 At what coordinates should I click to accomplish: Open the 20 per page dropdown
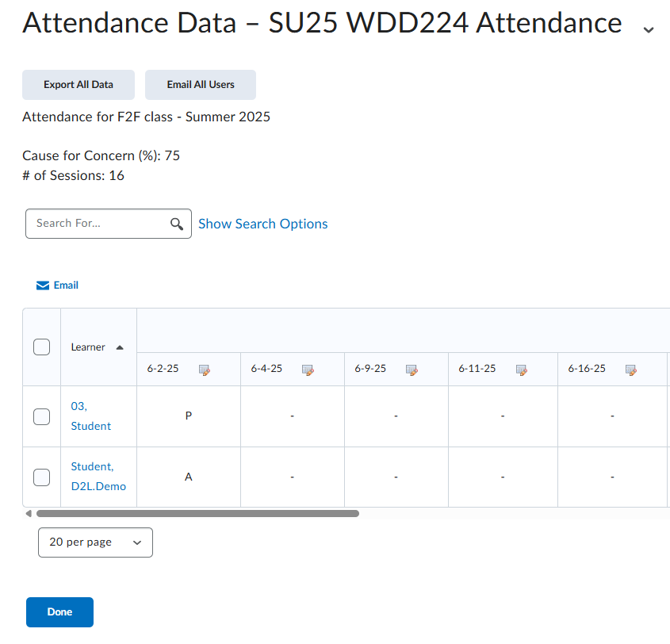pos(95,542)
